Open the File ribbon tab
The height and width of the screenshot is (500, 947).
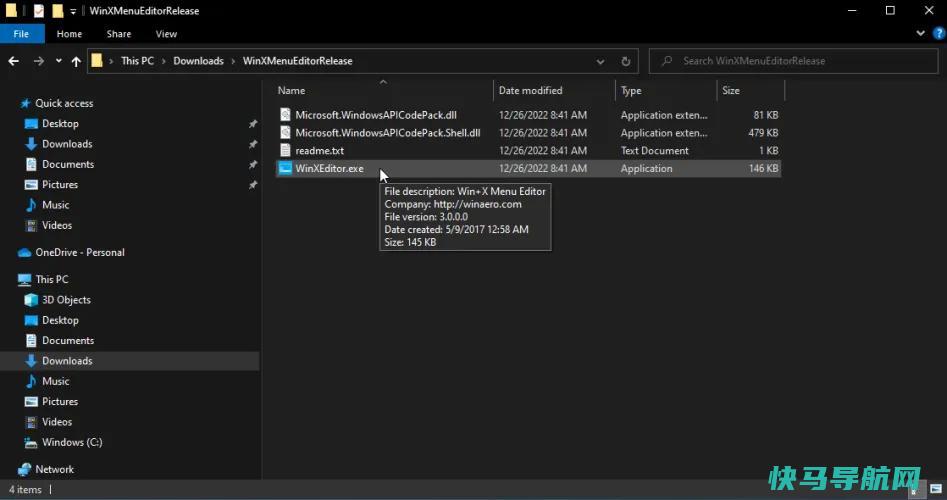21,34
